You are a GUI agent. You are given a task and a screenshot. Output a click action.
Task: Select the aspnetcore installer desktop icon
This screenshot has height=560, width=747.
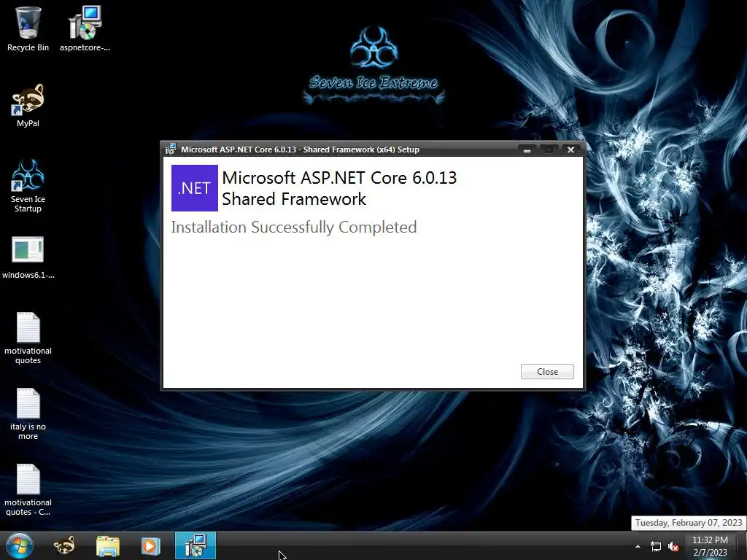85,28
